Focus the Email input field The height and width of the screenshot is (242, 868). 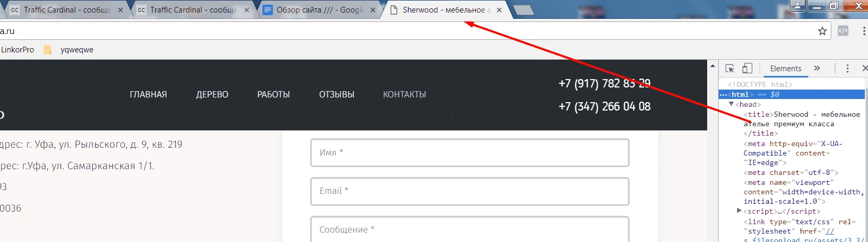tap(470, 191)
